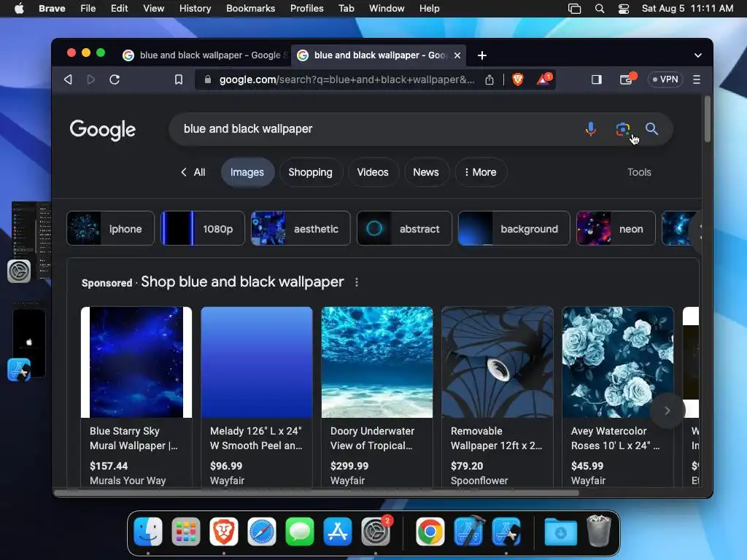The image size is (747, 560).
Task: Close the active blue and black wallpaper tab
Action: (457, 55)
